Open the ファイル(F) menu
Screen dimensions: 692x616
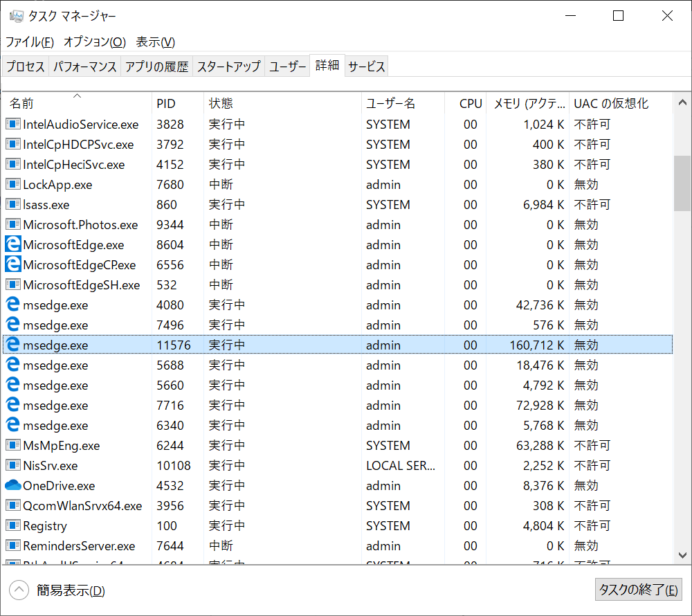click(30, 42)
